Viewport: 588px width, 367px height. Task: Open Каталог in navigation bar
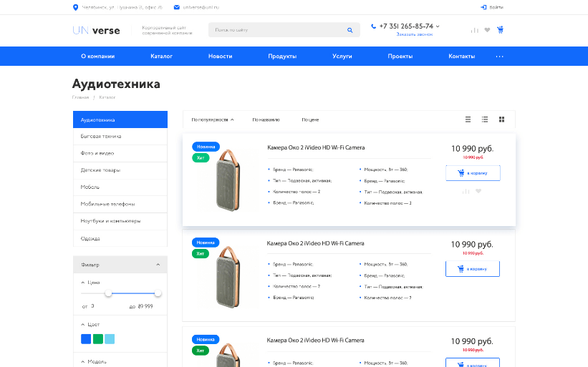click(x=161, y=57)
